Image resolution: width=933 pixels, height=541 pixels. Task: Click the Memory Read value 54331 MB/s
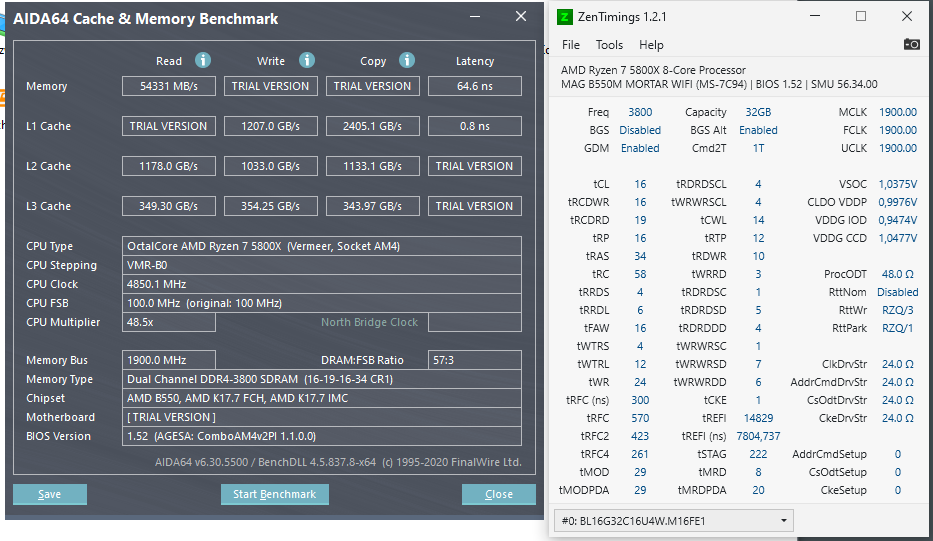[x=169, y=86]
